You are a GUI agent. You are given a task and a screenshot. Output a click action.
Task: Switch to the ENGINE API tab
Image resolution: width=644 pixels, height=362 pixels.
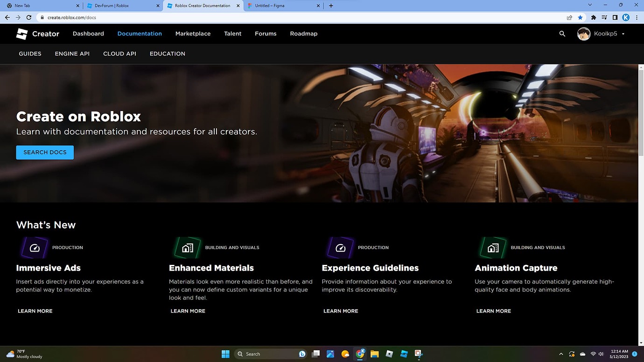[72, 53]
